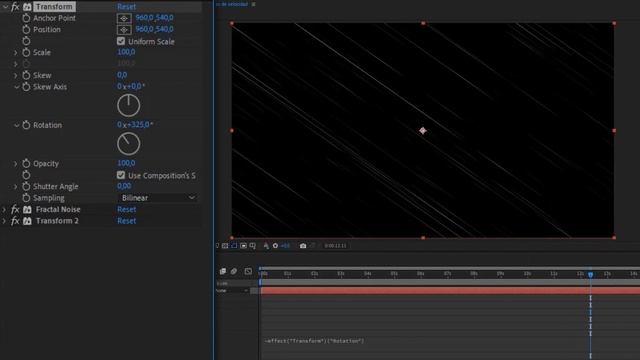Expand the Transform 2 effect
640x360 pixels.
point(4,221)
